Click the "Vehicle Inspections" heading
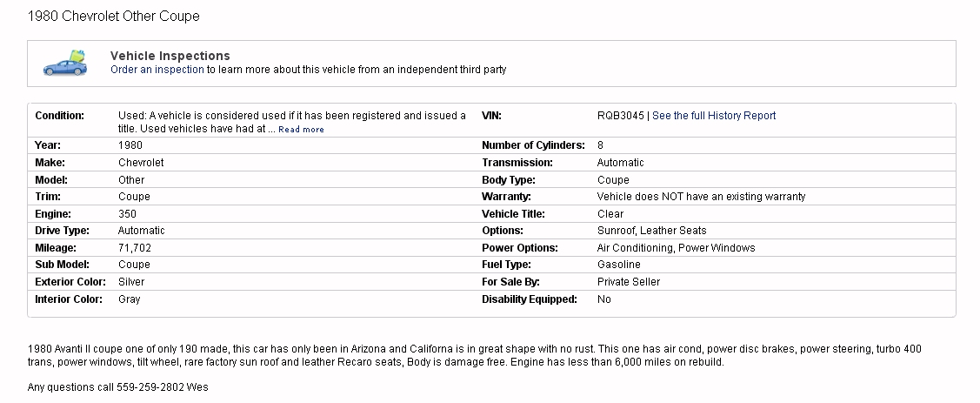 tap(170, 56)
